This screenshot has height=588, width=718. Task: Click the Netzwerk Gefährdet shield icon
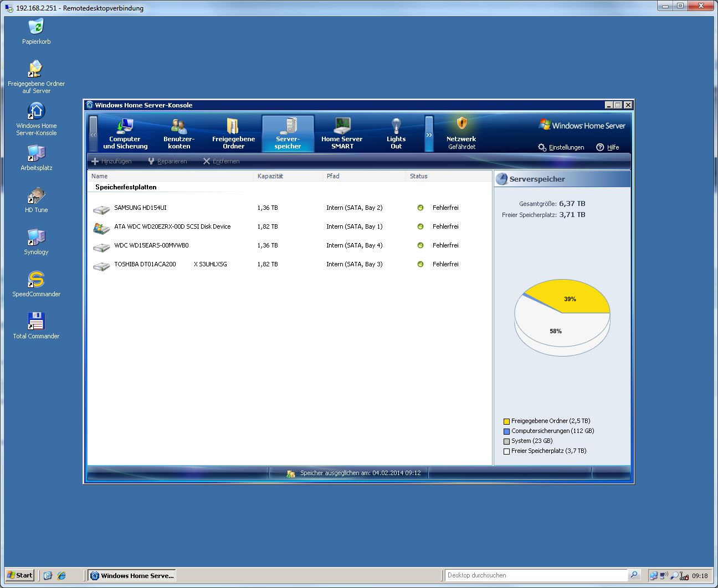click(461, 123)
